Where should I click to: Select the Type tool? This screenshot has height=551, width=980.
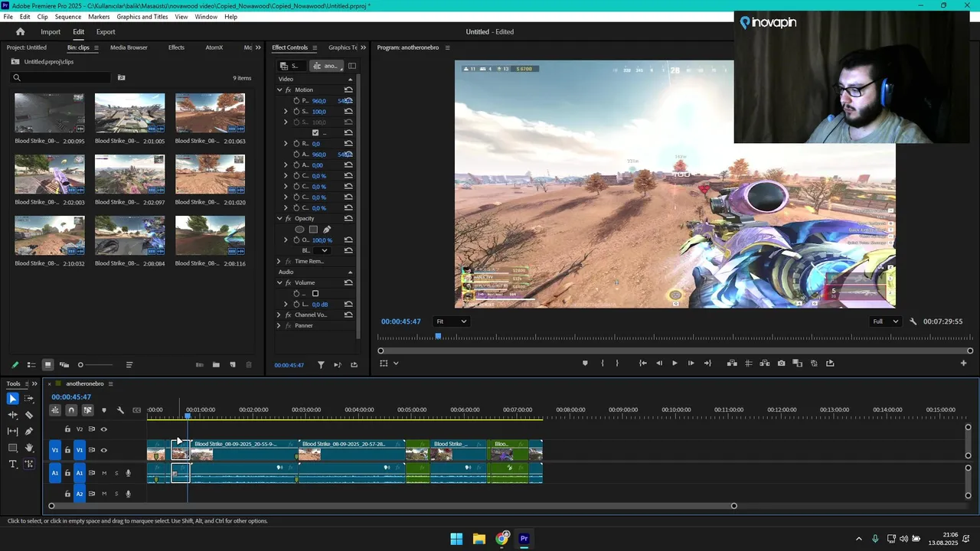[12, 464]
